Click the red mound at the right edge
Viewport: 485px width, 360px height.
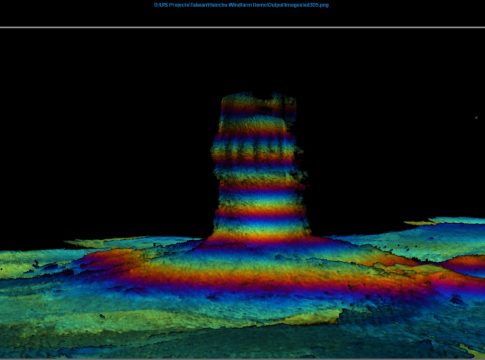pyautogui.click(x=468, y=262)
